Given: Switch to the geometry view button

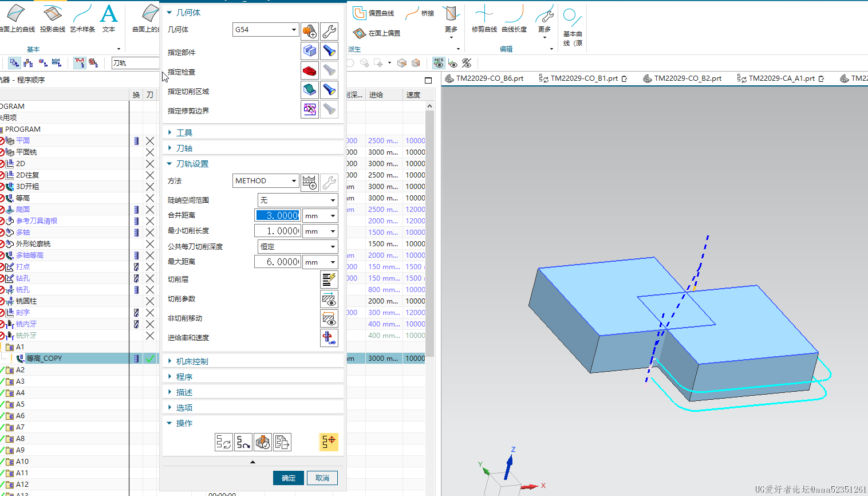Looking at the screenshot, I should tap(42, 63).
